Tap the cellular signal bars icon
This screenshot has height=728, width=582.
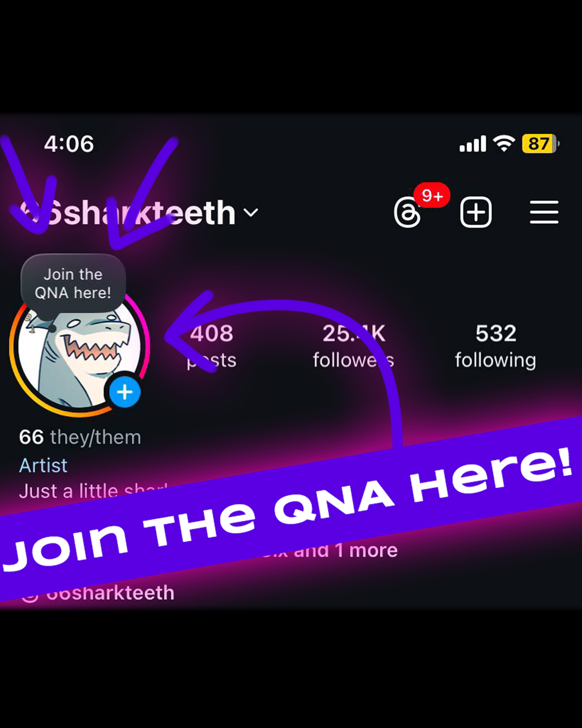point(473,144)
